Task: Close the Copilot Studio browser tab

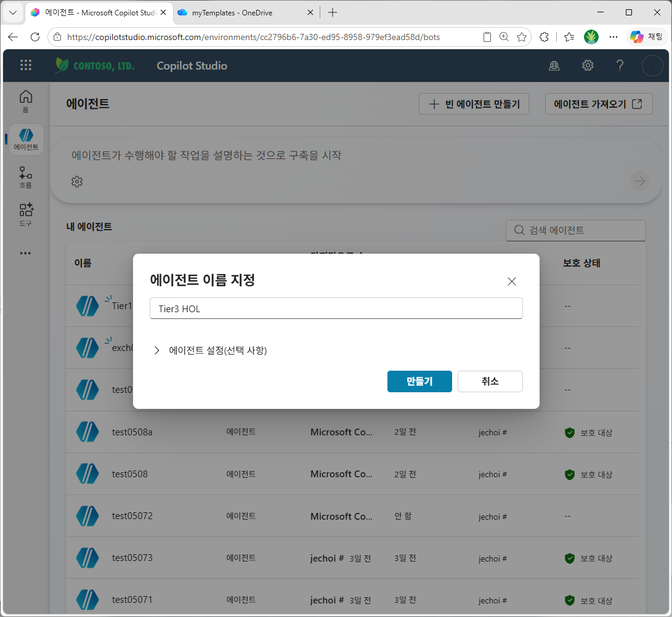Action: click(163, 12)
